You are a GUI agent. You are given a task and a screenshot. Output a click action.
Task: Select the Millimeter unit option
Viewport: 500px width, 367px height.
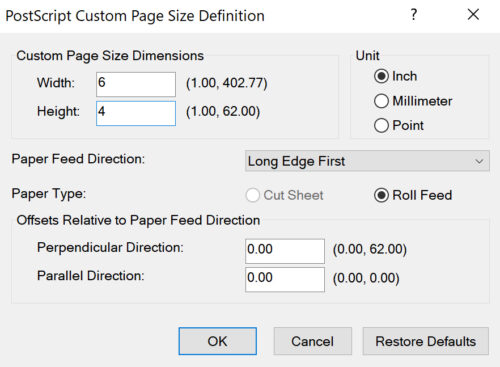(381, 101)
